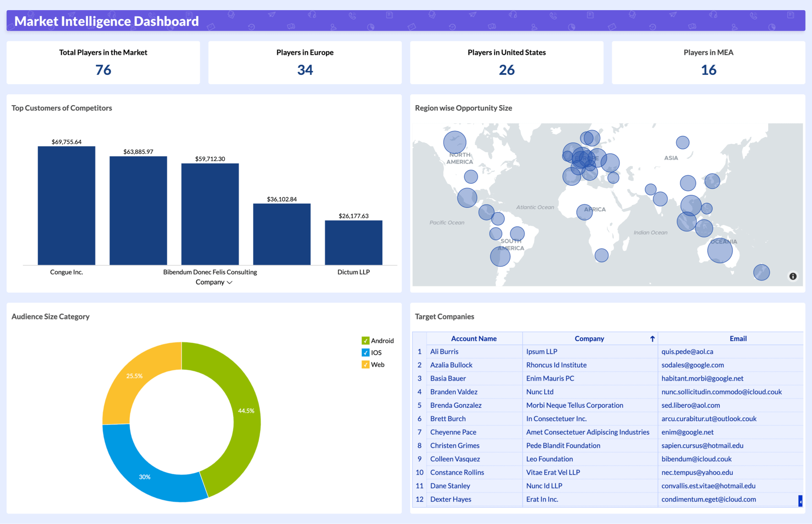
Task: Click the bubble at far bottom-right near New Zealand
Action: tap(761, 272)
